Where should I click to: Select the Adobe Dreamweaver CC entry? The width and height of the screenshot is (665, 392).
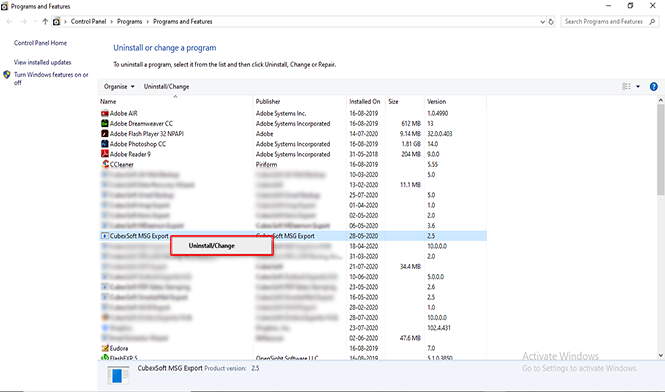pyautogui.click(x=141, y=123)
